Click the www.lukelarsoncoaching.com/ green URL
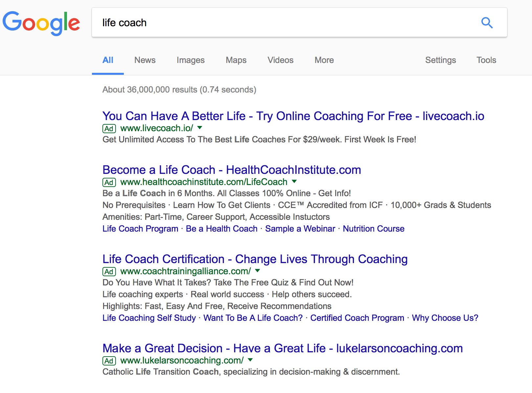 [x=182, y=361]
